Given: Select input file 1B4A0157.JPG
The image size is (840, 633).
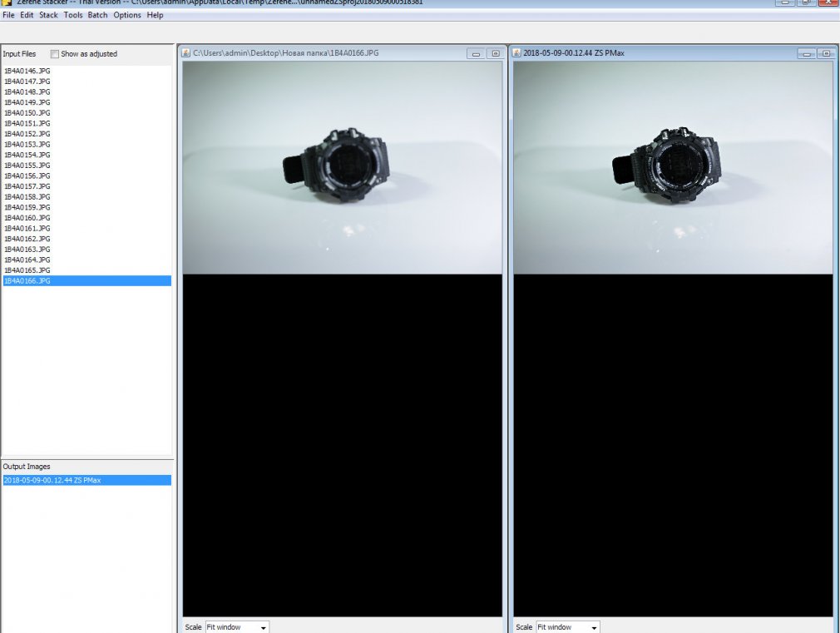Looking at the screenshot, I should click(x=86, y=186).
